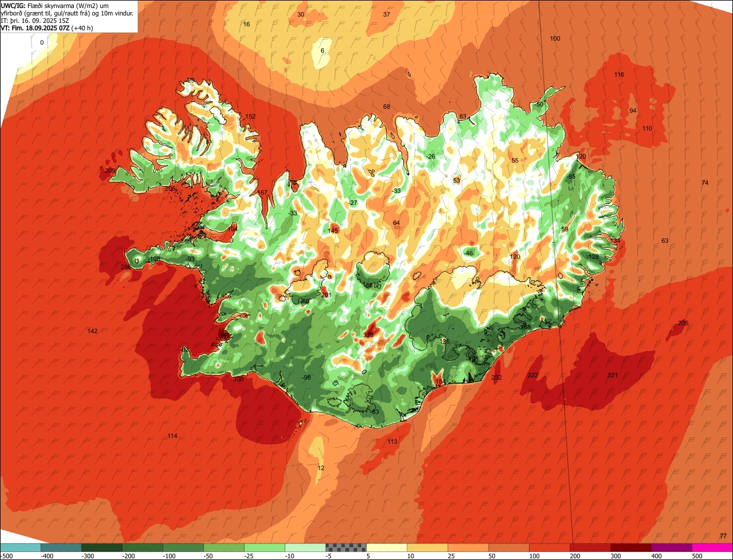
Task: Click the map value '-93' in west Iceland
Action: 190,259
